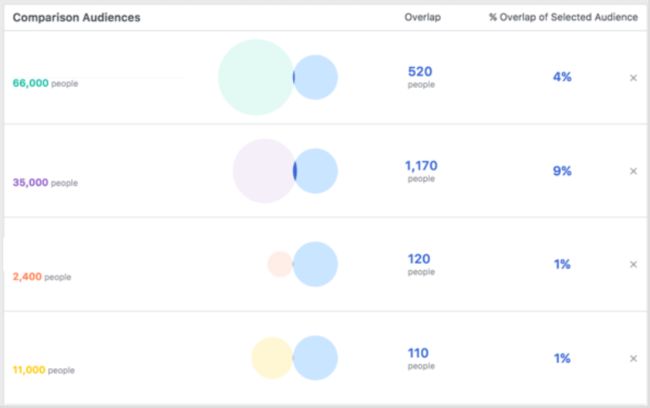Select the 35,000 people audience label
The width and height of the screenshot is (650, 408).
45,182
